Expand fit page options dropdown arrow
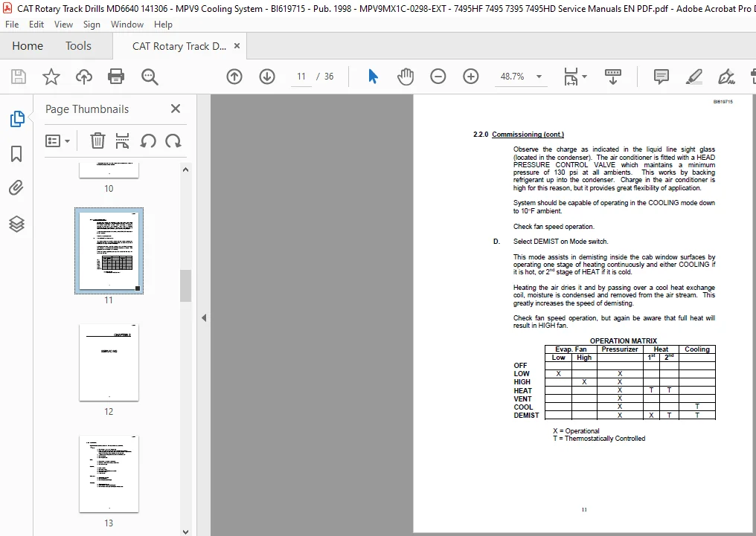The height and width of the screenshot is (536, 756). click(584, 77)
